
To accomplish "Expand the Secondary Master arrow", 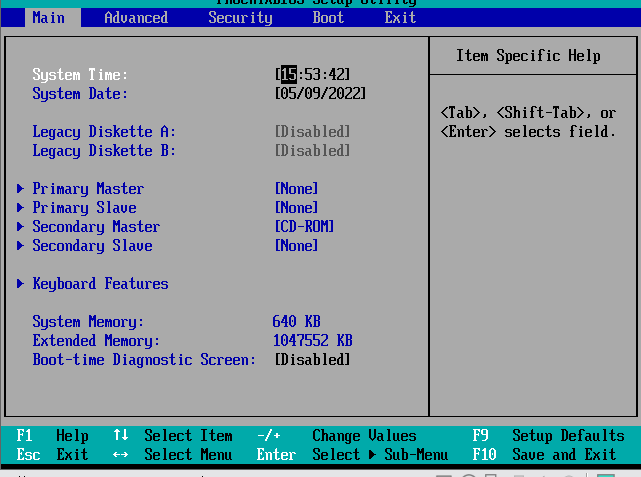I will (x=20, y=226).
